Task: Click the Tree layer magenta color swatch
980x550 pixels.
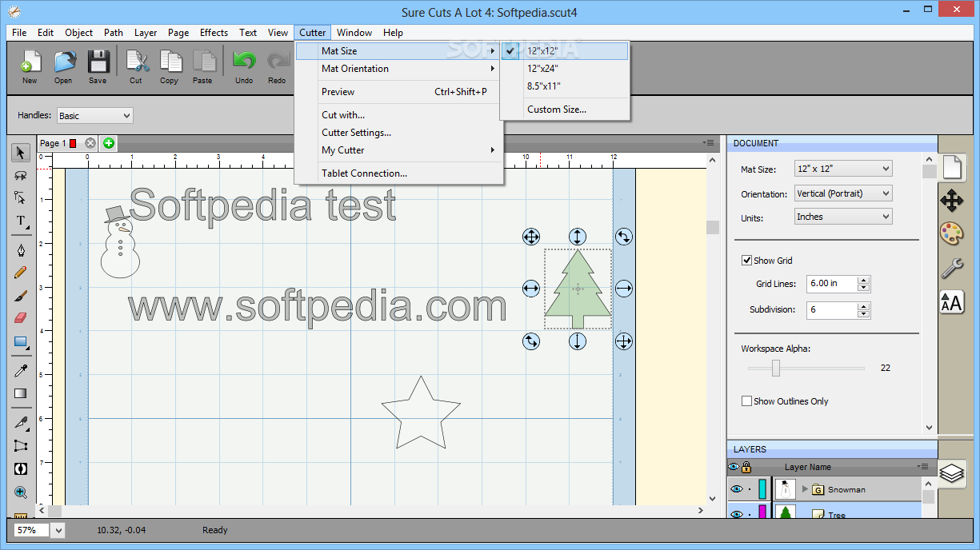Action: pyautogui.click(x=762, y=512)
